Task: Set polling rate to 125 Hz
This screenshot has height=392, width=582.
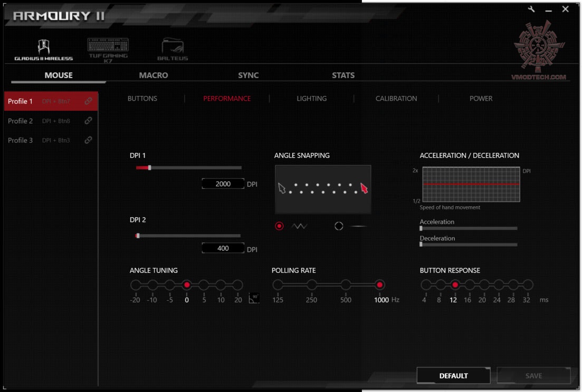Action: coord(278,285)
